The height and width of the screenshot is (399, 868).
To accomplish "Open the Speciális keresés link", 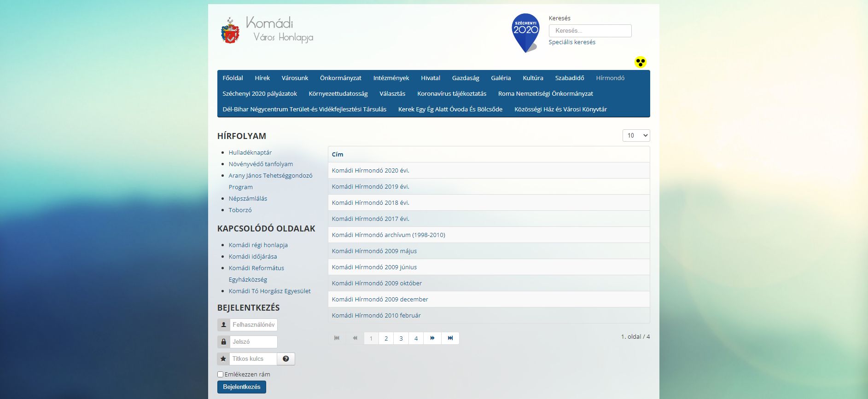I will (572, 42).
